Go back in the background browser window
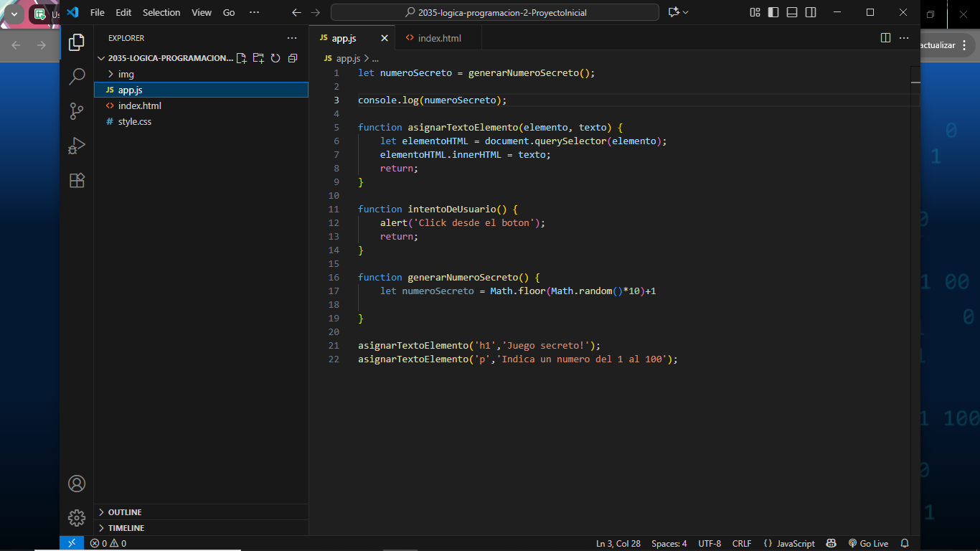980x551 pixels. tap(16, 44)
